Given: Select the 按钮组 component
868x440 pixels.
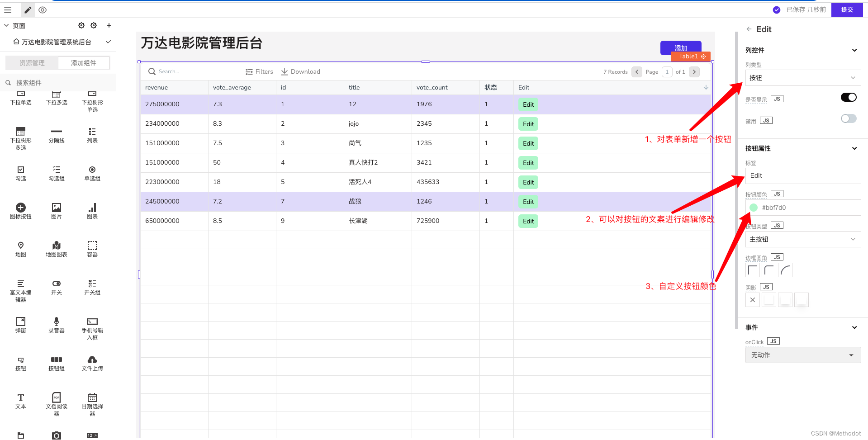Looking at the screenshot, I should pos(57,364).
